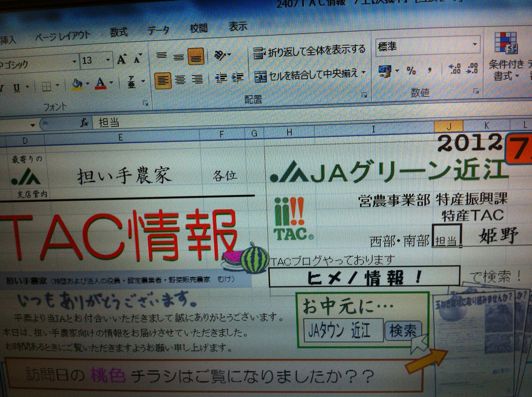Viewport: 532px width, 397px height.
Task: Expand the font color dropdown arrow
Action: (111, 82)
